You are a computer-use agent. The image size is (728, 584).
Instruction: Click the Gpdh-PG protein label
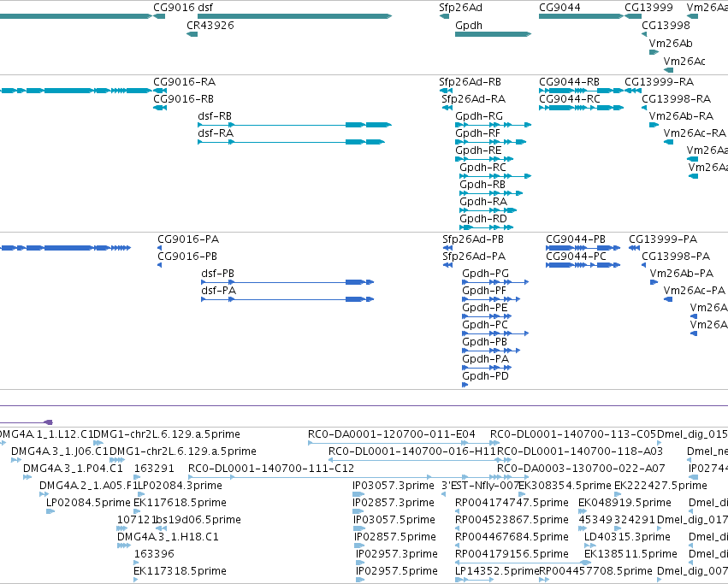(x=485, y=274)
